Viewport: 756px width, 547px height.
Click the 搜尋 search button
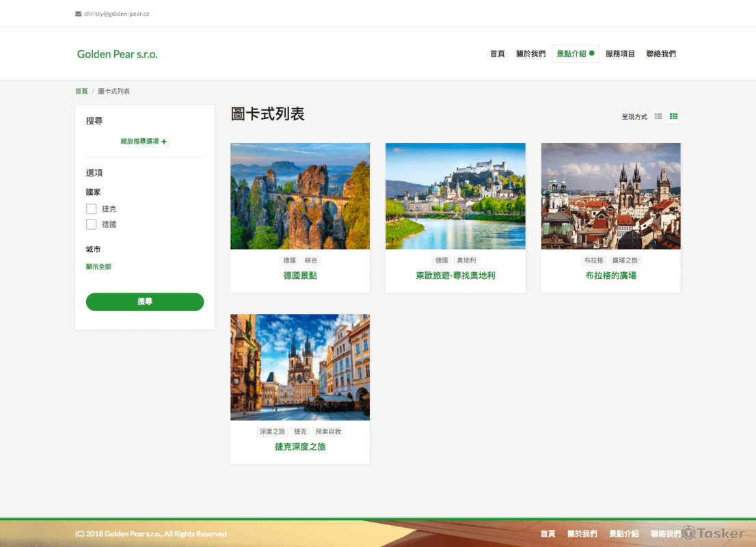tap(144, 302)
